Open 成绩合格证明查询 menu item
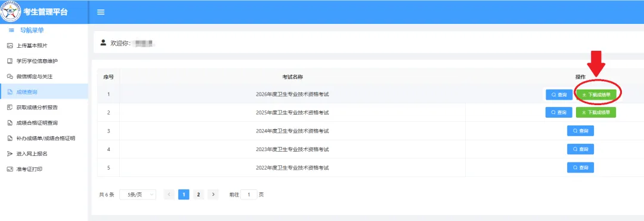 [44, 122]
